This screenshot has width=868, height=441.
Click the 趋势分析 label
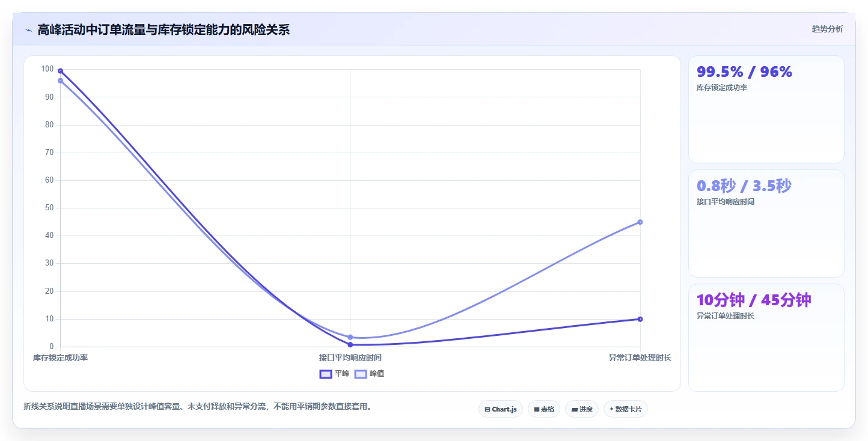(x=827, y=29)
